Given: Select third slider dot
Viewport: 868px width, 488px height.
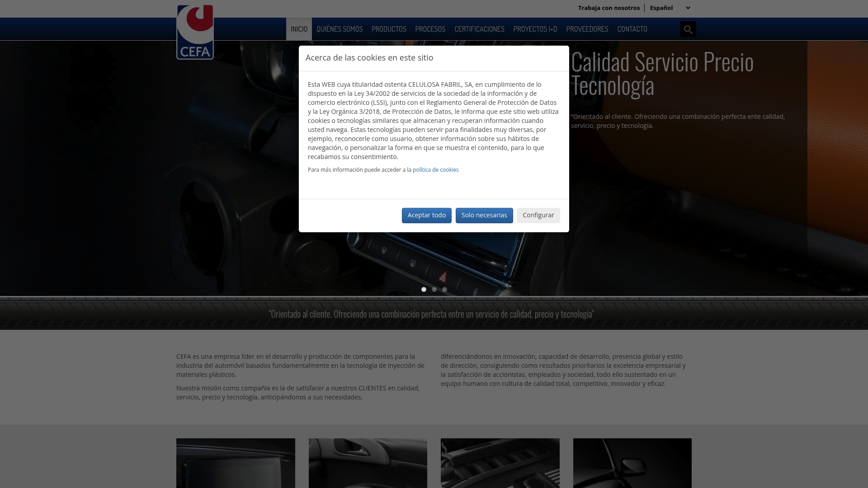Looking at the screenshot, I should (444, 290).
